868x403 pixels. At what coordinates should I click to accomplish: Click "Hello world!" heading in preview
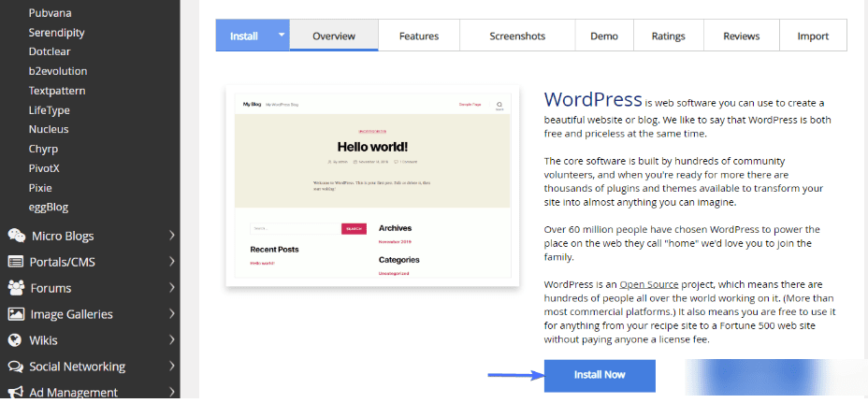pos(372,147)
